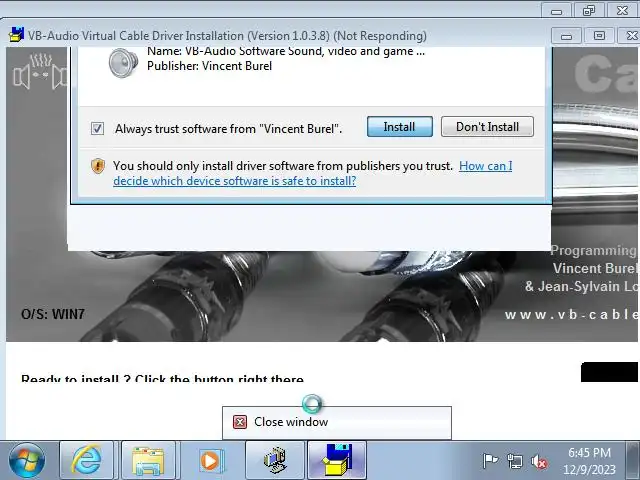The height and width of the screenshot is (480, 640).
Task: Click the Show desktop strip on the taskbar
Action: pos(633,460)
